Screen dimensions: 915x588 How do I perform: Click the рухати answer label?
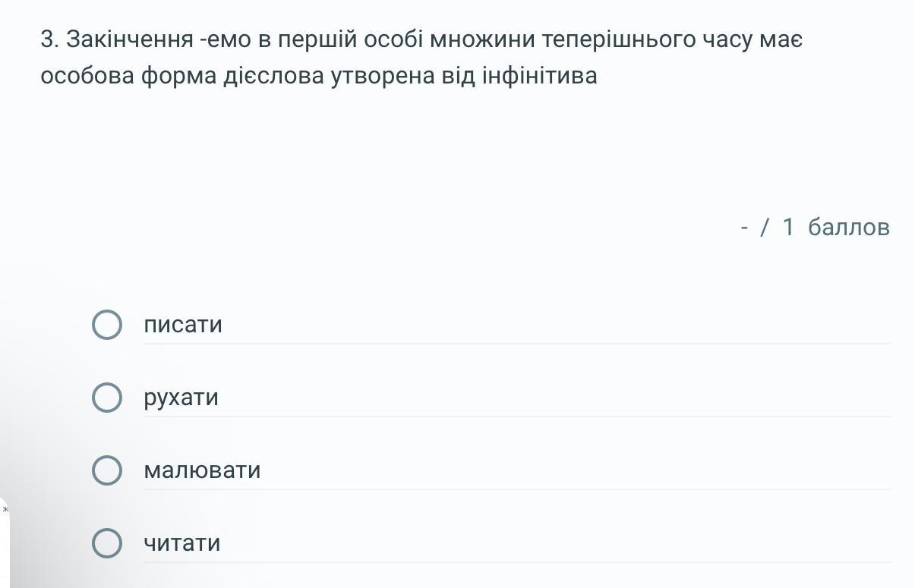[181, 398]
